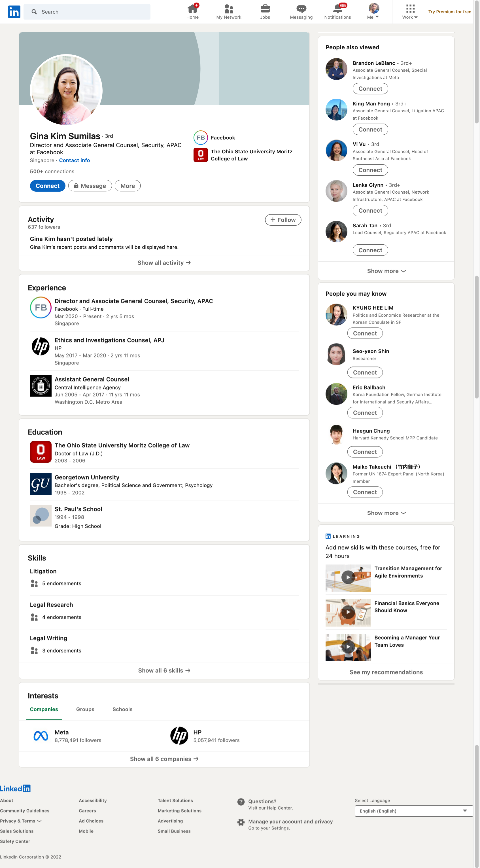Show all activity
The image size is (480, 868).
tap(164, 263)
